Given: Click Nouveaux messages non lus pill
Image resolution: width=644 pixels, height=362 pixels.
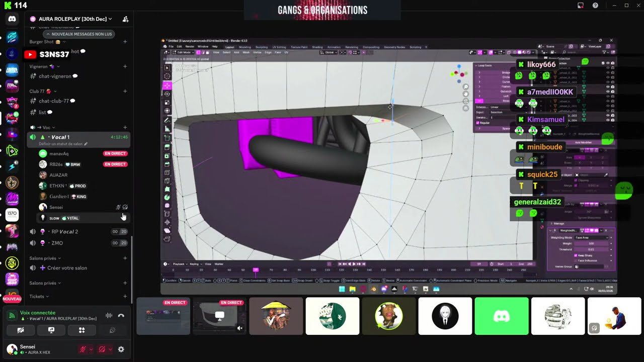Looking at the screenshot, I should 78,34.
